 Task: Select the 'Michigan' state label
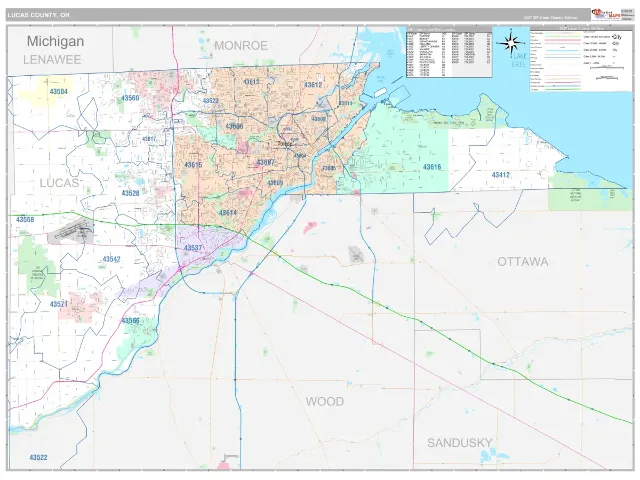point(56,41)
